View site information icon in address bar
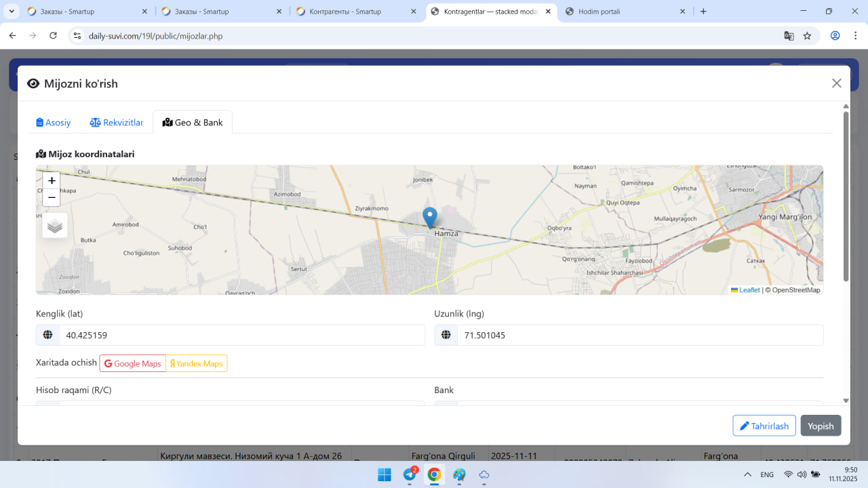The width and height of the screenshot is (868, 488). [x=77, y=36]
